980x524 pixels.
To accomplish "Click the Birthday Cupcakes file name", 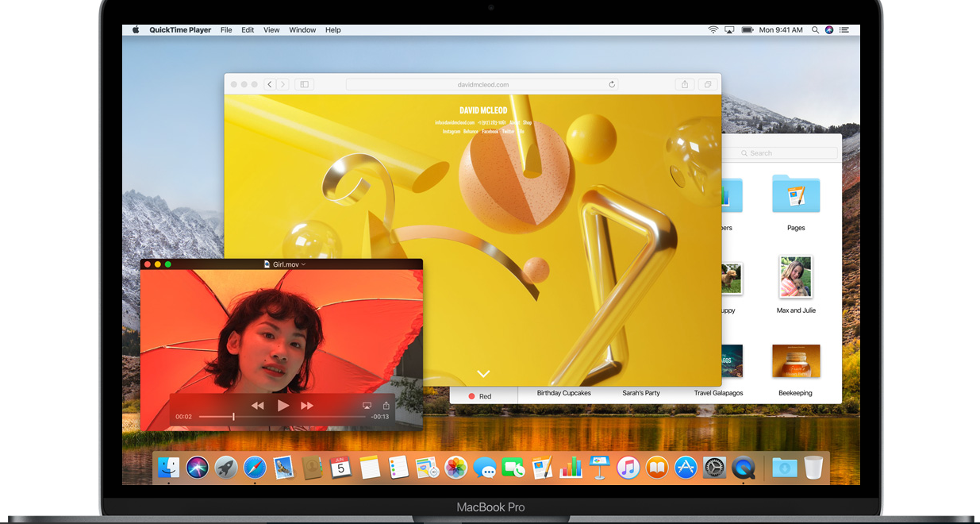I will click(x=564, y=393).
